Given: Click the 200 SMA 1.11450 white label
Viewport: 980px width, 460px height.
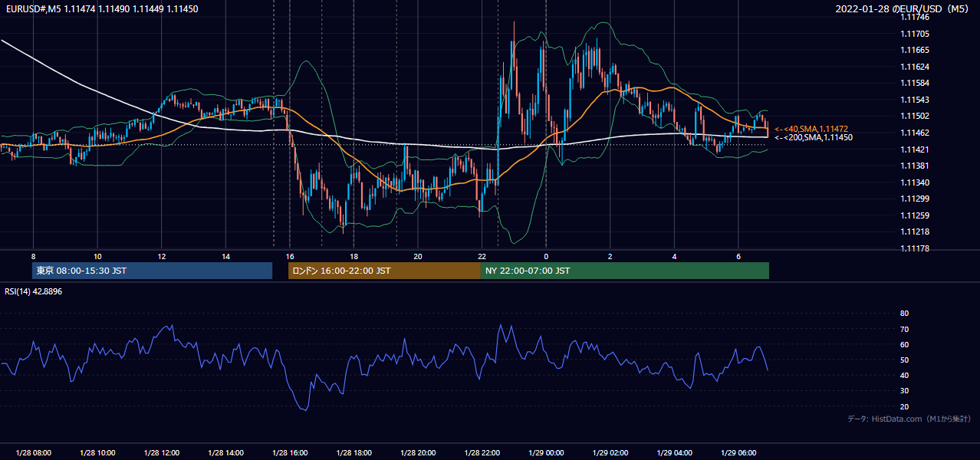Looking at the screenshot, I should 814,137.
